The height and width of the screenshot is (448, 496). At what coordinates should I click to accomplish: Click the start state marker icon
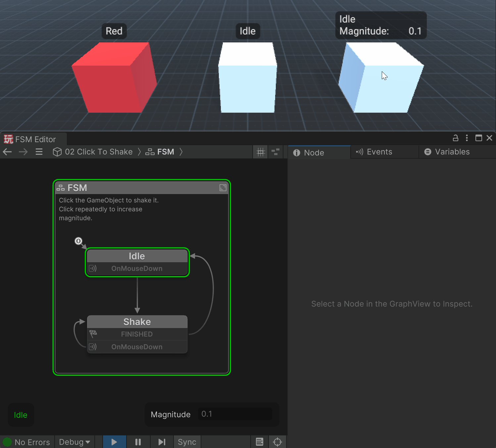[78, 241]
